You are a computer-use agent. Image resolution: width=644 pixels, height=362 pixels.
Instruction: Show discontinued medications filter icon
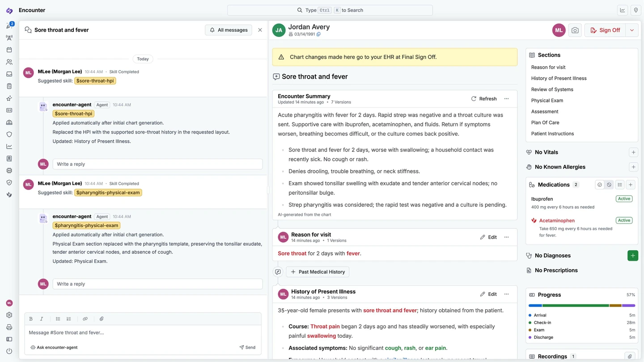coord(609,185)
